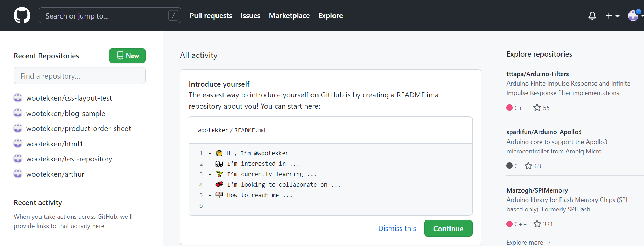The width and height of the screenshot is (644, 246).
Task: Click the Recent Repositories heading
Action: click(46, 56)
